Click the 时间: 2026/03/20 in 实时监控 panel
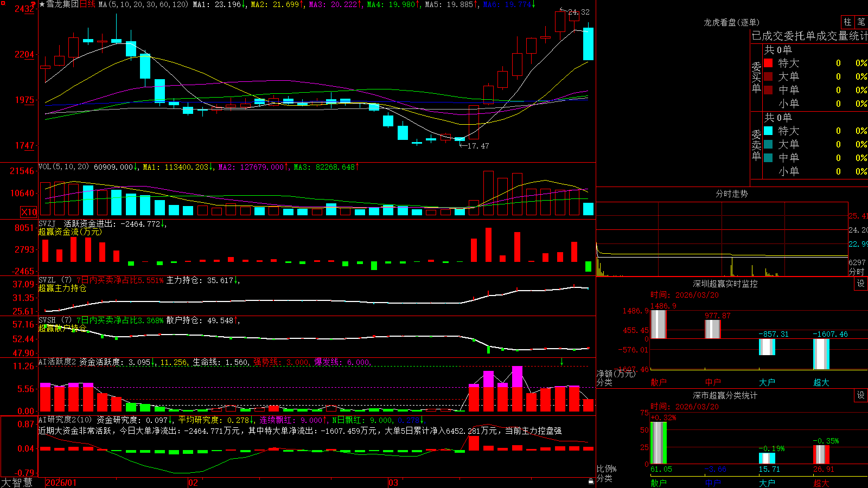This screenshot has width=868, height=488. (685, 295)
